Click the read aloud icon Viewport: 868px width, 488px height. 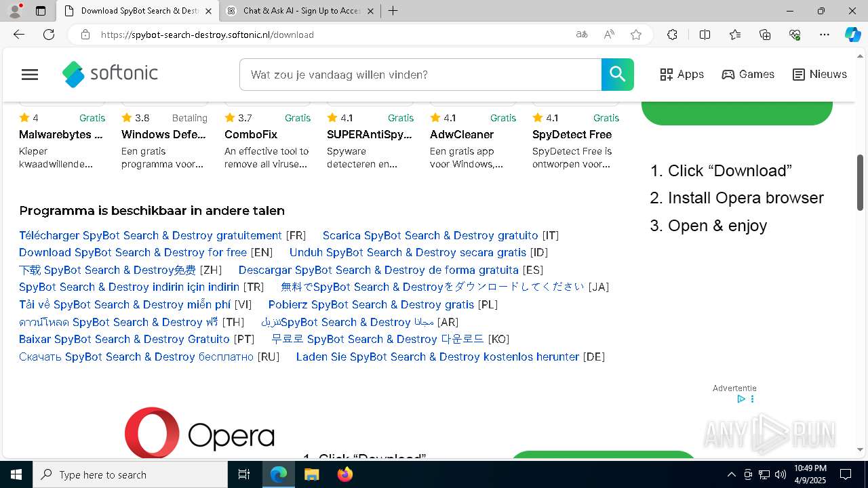pos(609,35)
